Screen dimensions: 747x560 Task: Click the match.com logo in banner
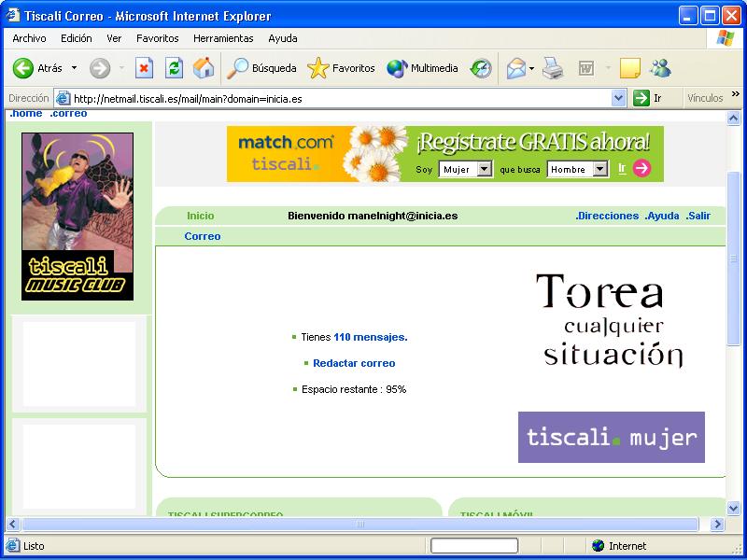coord(285,142)
